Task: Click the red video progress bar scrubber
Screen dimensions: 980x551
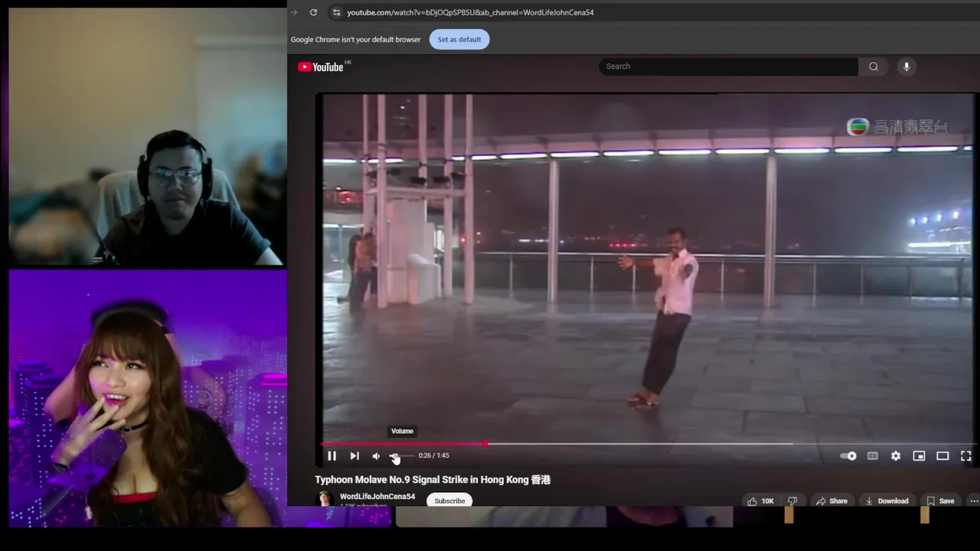Action: [x=485, y=444]
